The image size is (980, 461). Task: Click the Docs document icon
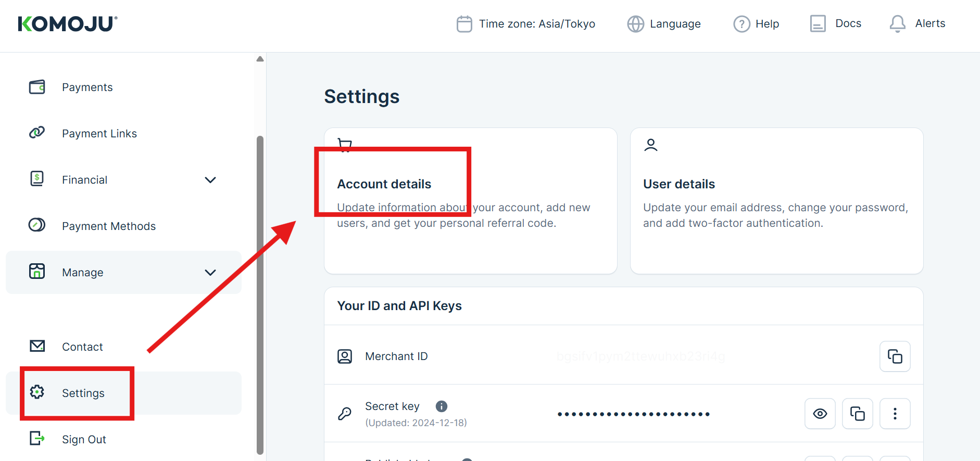pyautogui.click(x=818, y=24)
